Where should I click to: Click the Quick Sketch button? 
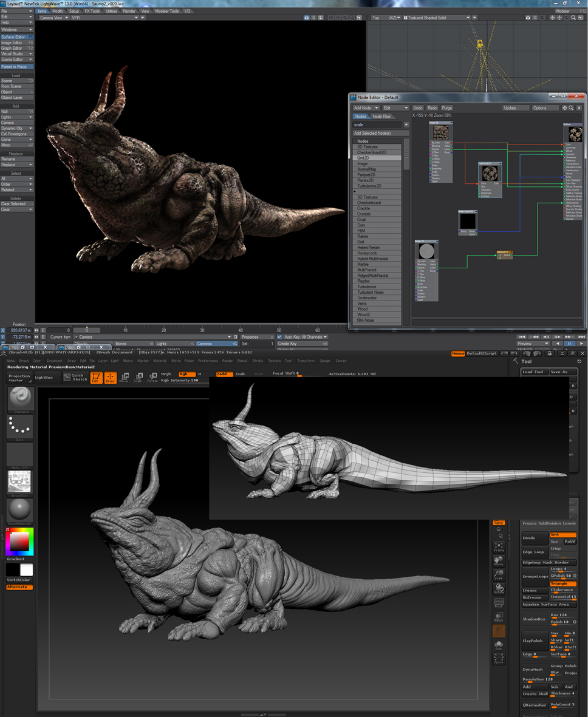pyautogui.click(x=75, y=378)
